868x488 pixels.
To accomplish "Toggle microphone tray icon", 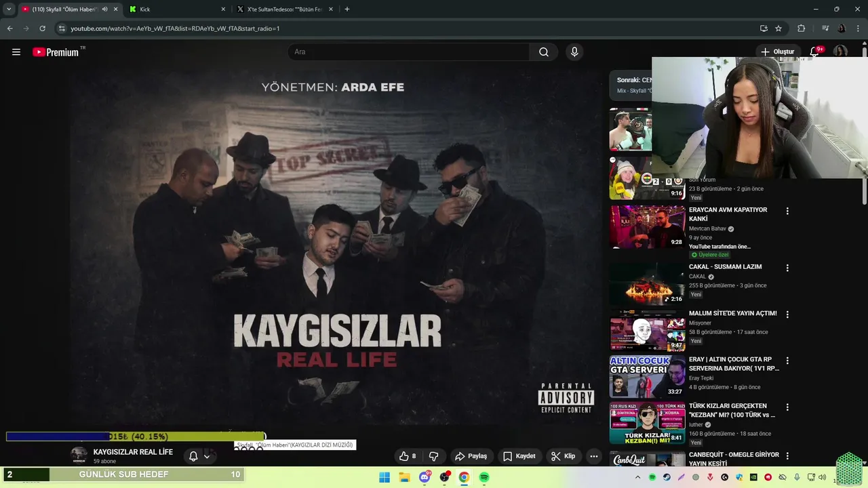I will tap(797, 477).
